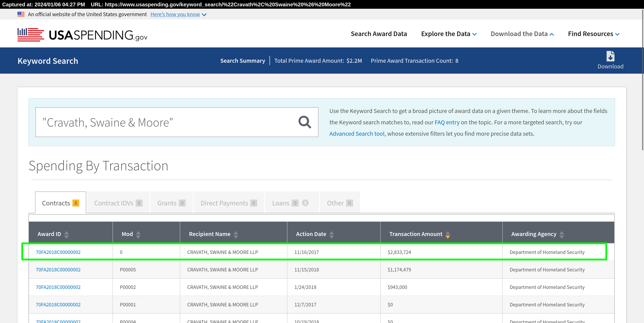The width and height of the screenshot is (644, 323).
Task: Open award link in P00002 row
Action: tap(58, 287)
